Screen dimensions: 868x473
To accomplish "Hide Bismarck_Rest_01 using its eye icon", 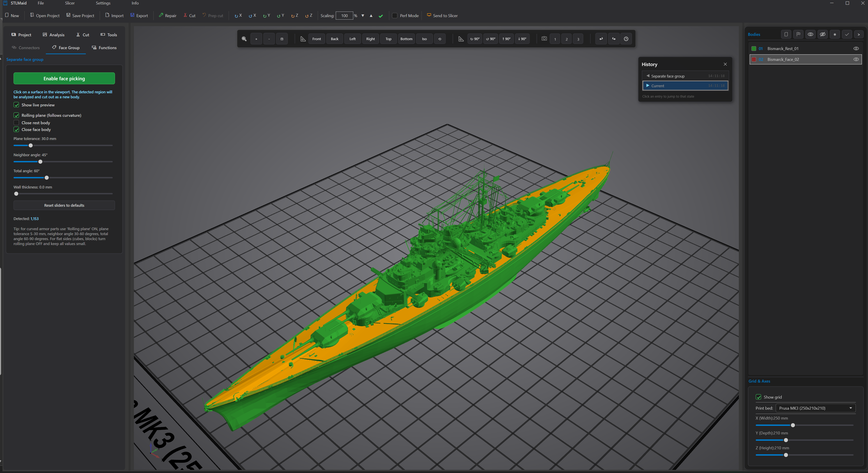I will 856,48.
